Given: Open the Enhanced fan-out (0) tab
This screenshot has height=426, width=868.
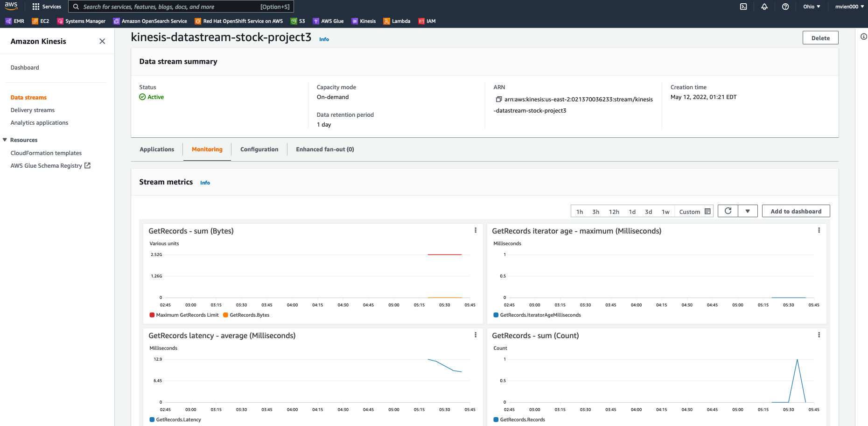Looking at the screenshot, I should [x=325, y=149].
